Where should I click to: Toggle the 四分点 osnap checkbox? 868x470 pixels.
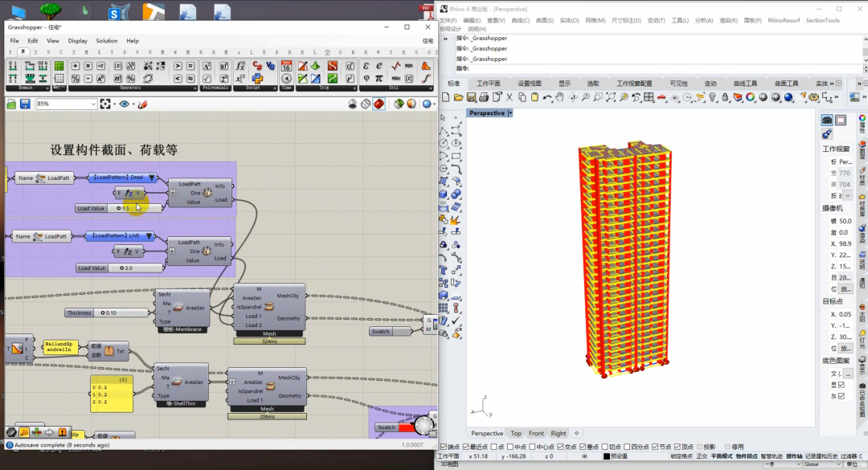click(x=626, y=447)
